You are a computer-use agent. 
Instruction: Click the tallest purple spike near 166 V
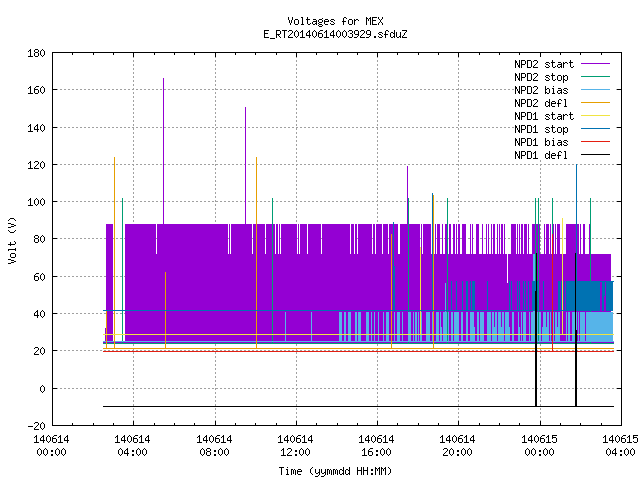coord(164,151)
